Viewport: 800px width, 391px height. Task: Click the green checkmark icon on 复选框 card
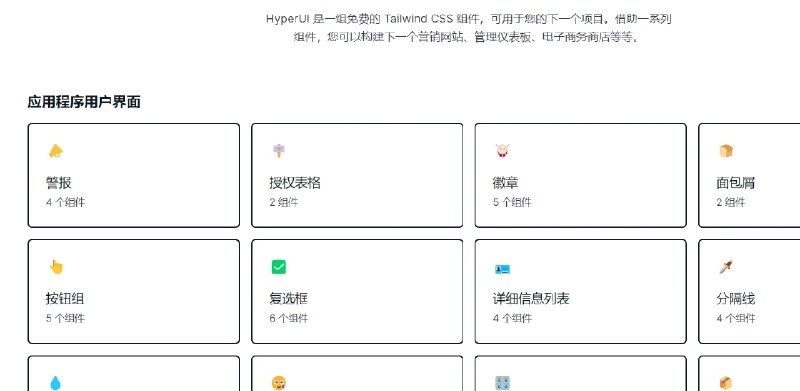pos(279,267)
